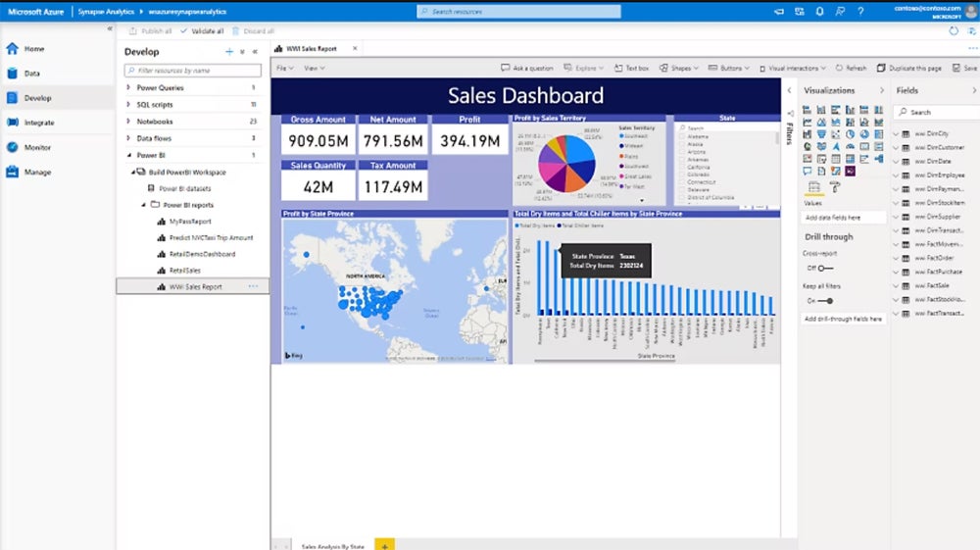The image size is (980, 550).
Task: Check the Alaska state checkbox
Action: point(682,144)
